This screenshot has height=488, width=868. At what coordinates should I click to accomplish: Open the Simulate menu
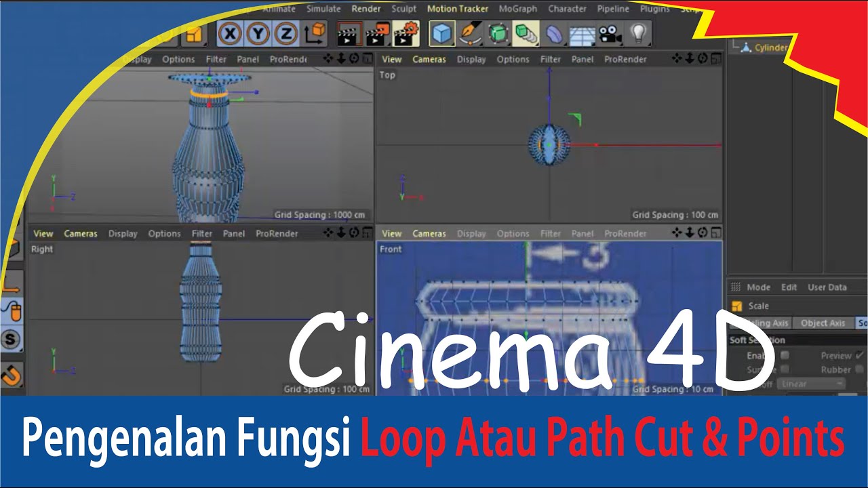[x=323, y=9]
